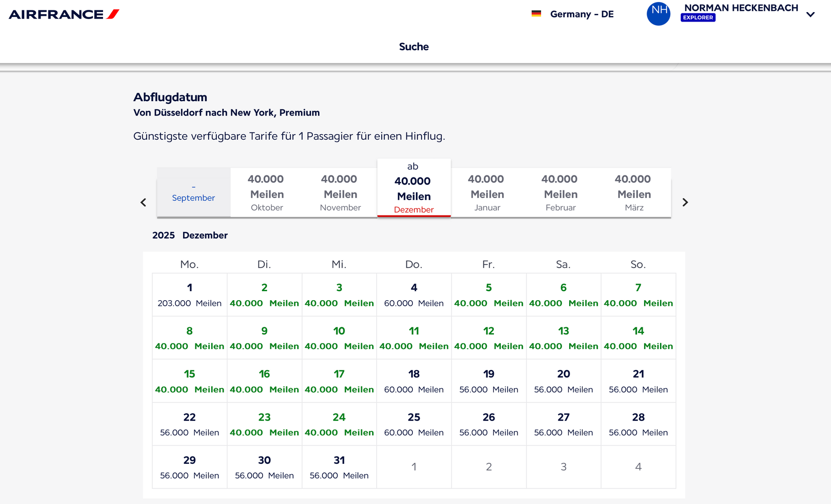Click the Air France logo
Image resolution: width=831 pixels, height=504 pixels.
point(64,14)
